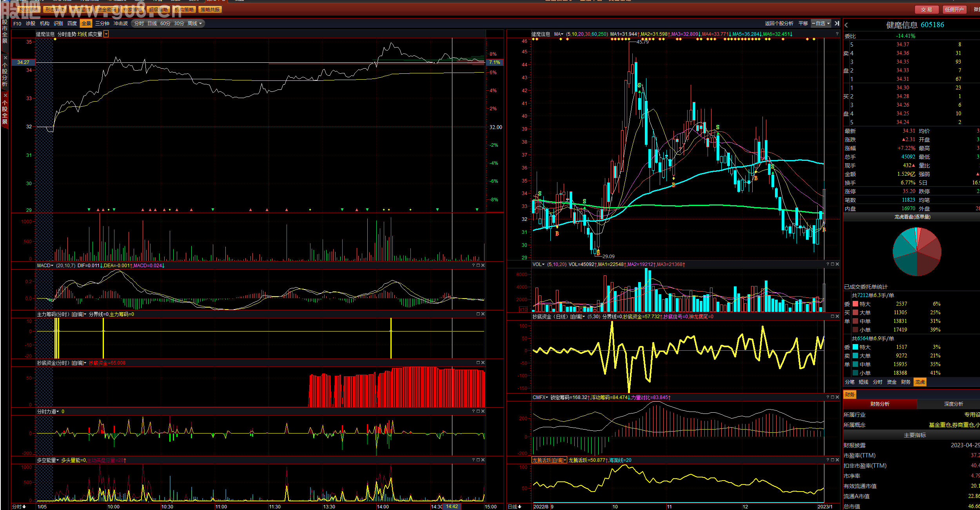This screenshot has width=980, height=510.
Task: Switch the chart period to 60分
Action: click(x=165, y=24)
